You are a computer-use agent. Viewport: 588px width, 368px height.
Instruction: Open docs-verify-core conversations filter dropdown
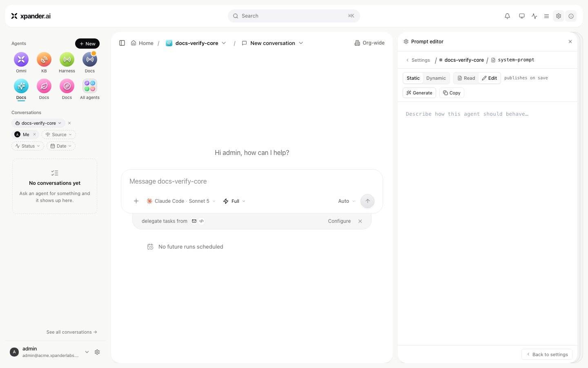38,123
